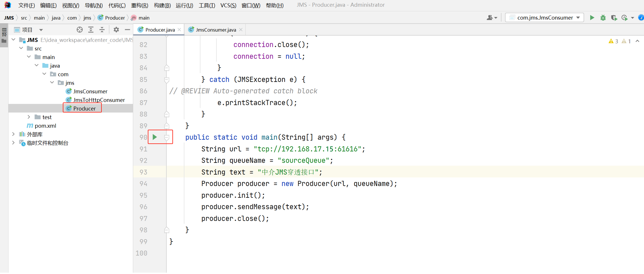
Task: Collapse all items in project tree
Action: tap(102, 30)
